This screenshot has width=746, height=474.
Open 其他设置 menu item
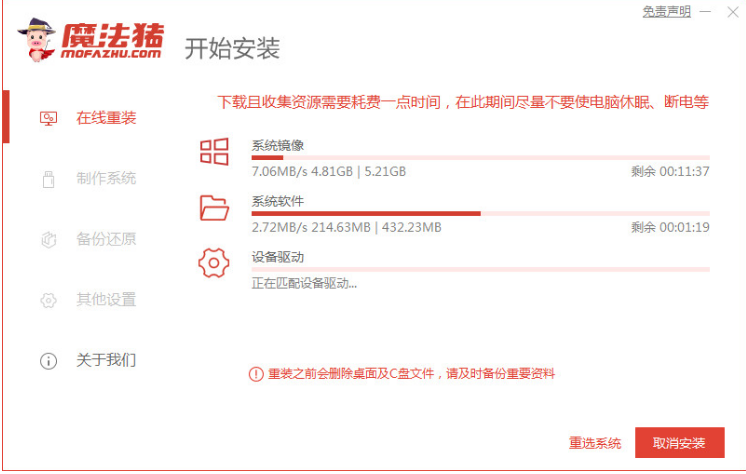pyautogui.click(x=106, y=300)
